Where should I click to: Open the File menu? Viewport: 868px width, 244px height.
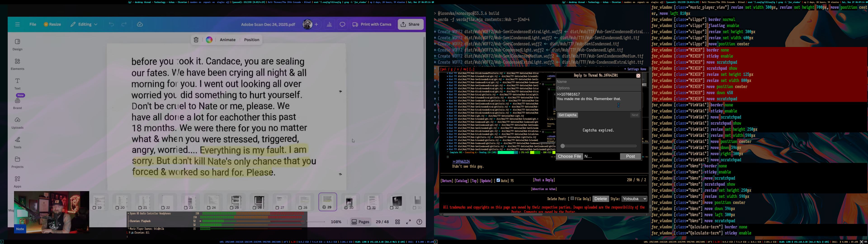coord(33,25)
